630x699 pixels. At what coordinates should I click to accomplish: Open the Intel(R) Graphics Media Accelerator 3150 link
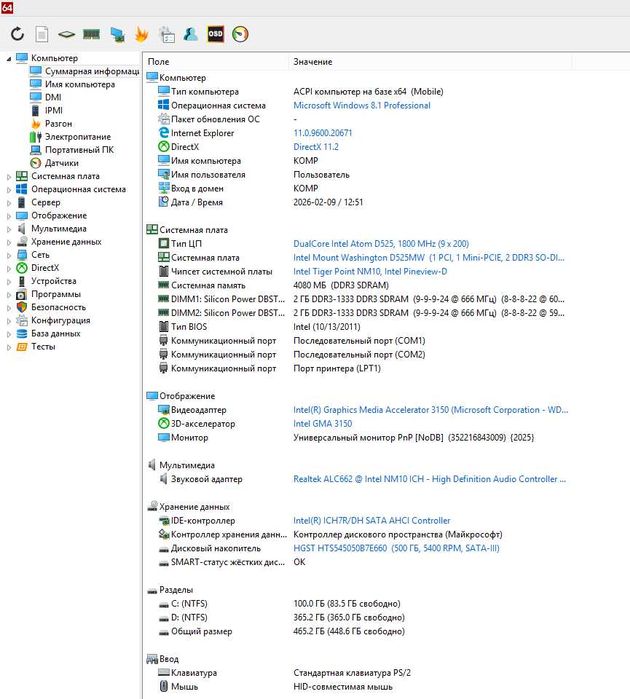point(430,410)
